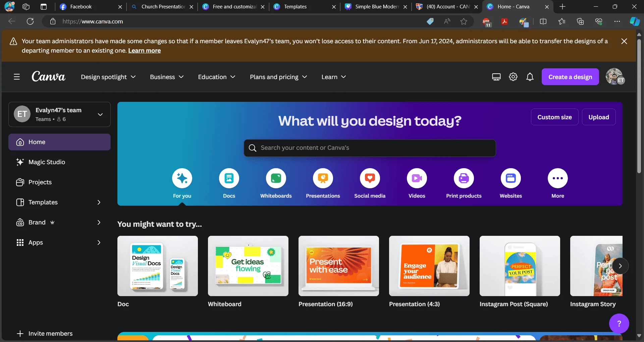This screenshot has width=644, height=342.
Task: Dismiss the team administrators warning banner
Action: 624,41
